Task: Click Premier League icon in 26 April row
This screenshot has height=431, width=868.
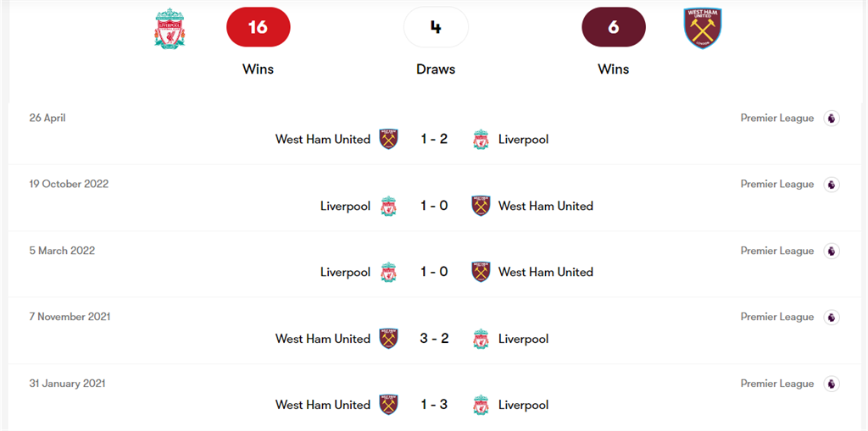Action: pos(832,119)
